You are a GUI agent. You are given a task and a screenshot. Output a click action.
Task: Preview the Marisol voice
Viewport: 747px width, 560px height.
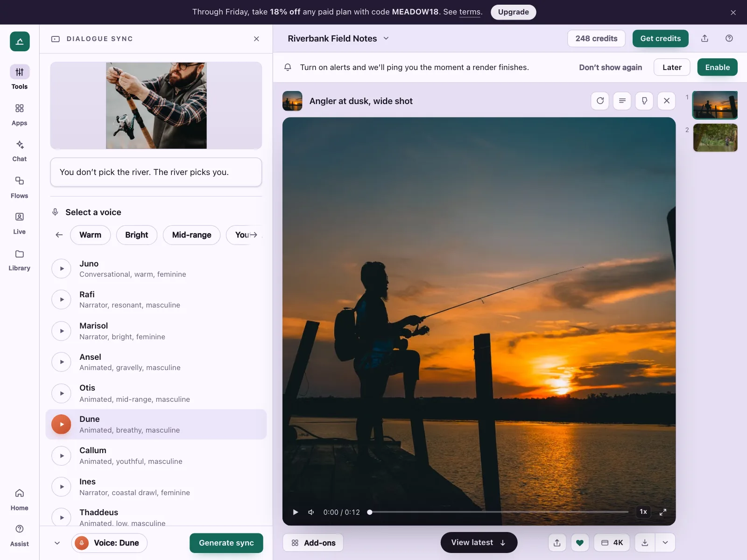61,331
